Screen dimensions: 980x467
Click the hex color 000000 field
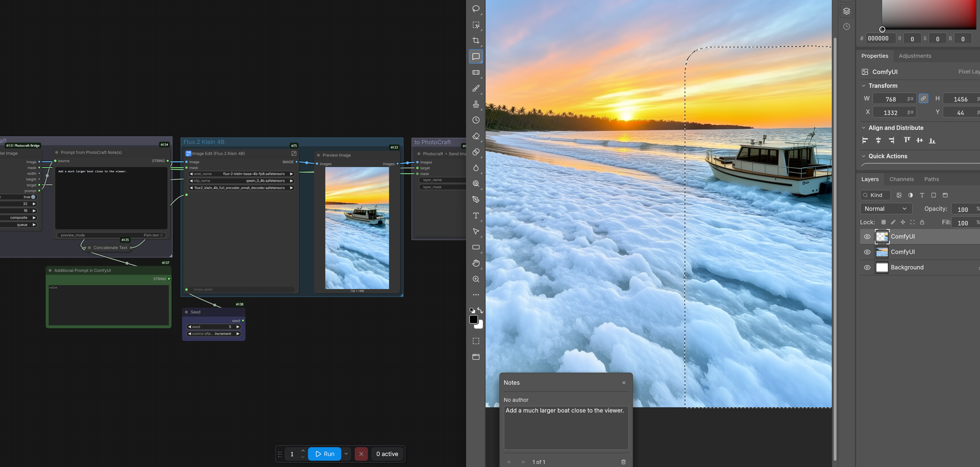[880, 39]
